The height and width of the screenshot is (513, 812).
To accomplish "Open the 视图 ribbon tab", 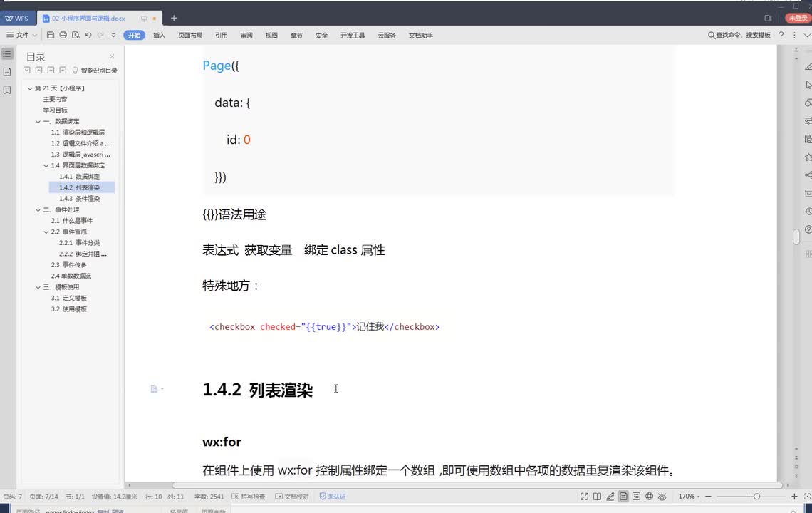I will coord(271,35).
